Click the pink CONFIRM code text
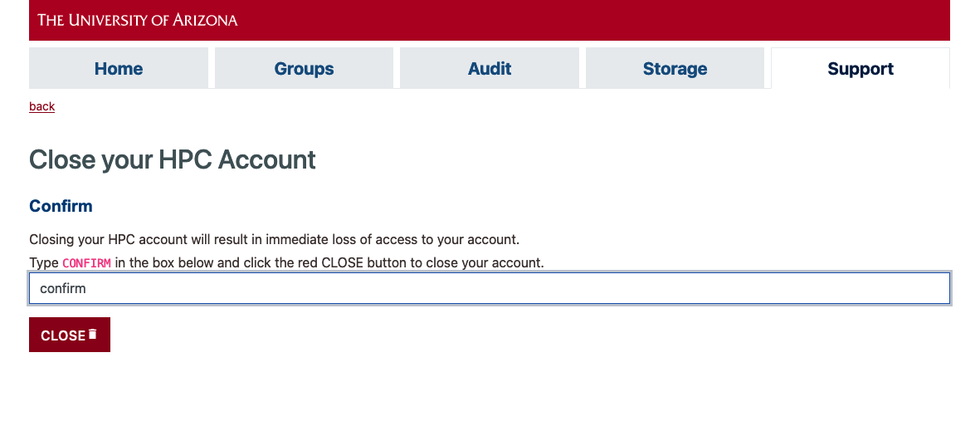980x426 pixels. (x=87, y=263)
